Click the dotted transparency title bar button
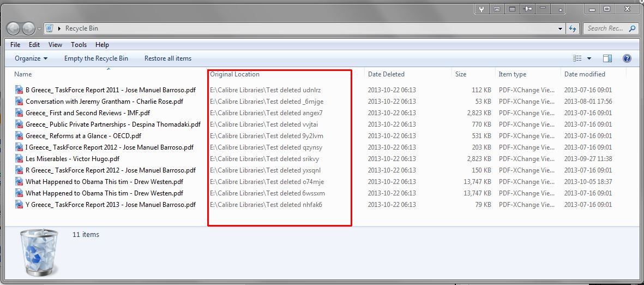The width and height of the screenshot is (644, 285). (513, 9)
